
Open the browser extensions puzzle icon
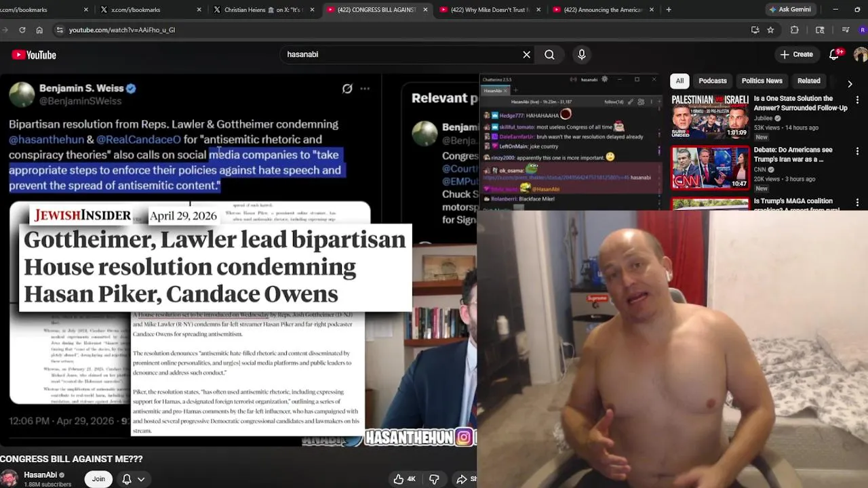795,30
